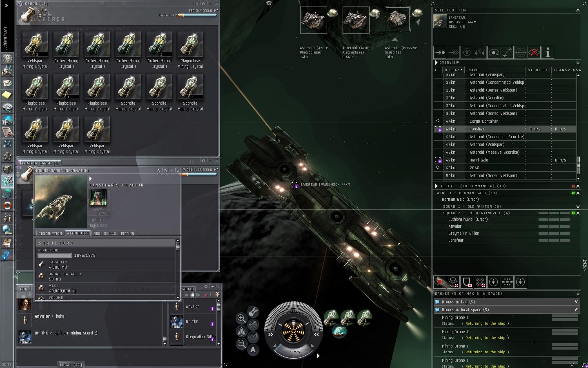Click the Lock Target crosshair icon

click(x=521, y=52)
